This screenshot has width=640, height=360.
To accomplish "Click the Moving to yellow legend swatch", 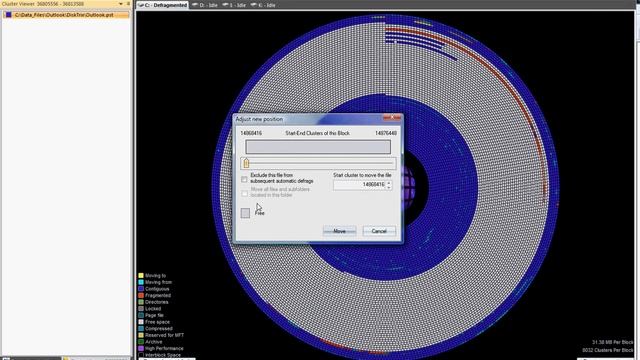I will point(141,276).
